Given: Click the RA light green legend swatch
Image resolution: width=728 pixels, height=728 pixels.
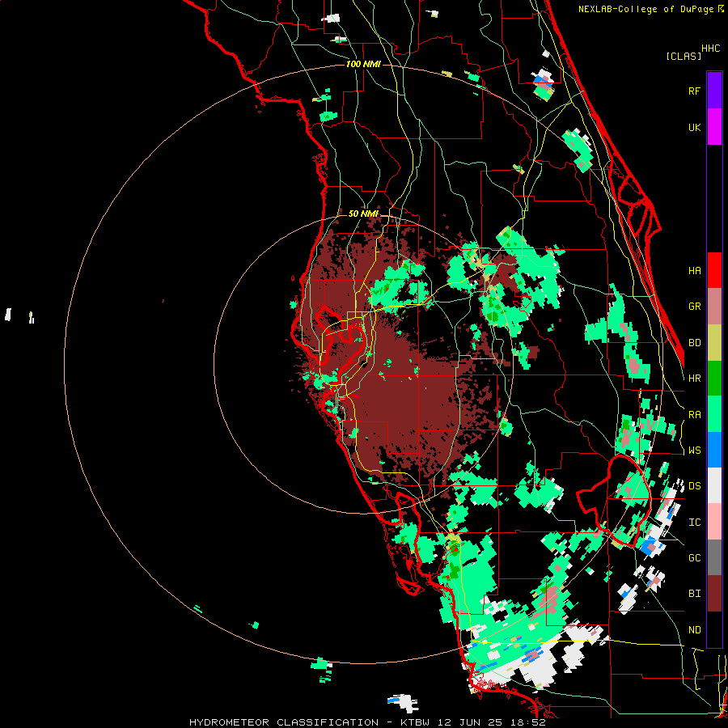Looking at the screenshot, I should [x=714, y=414].
